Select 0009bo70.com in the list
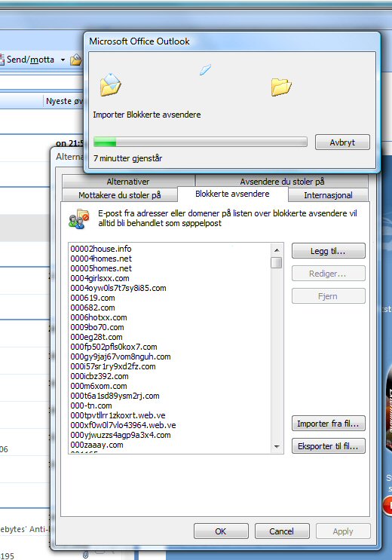This screenshot has width=392, height=560. [x=97, y=327]
